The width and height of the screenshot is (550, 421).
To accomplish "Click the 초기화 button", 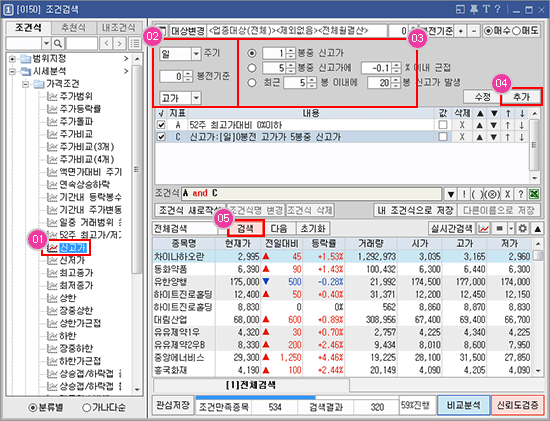I will pyautogui.click(x=313, y=229).
